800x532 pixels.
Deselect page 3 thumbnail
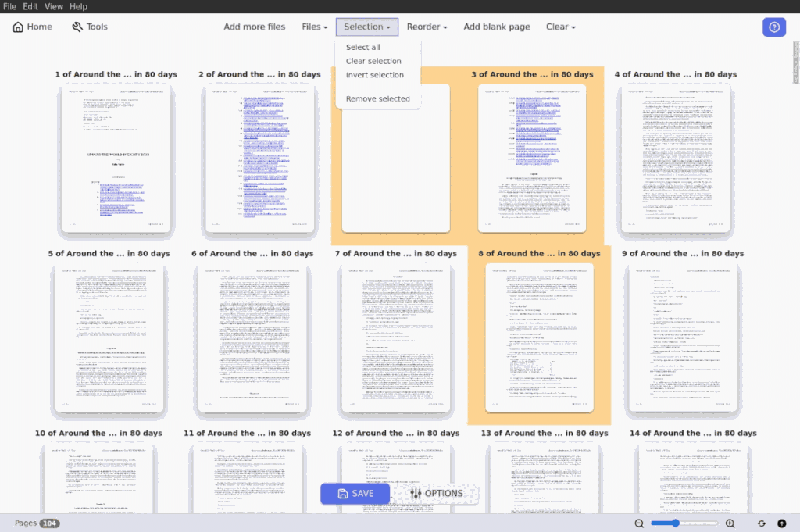coord(532,159)
